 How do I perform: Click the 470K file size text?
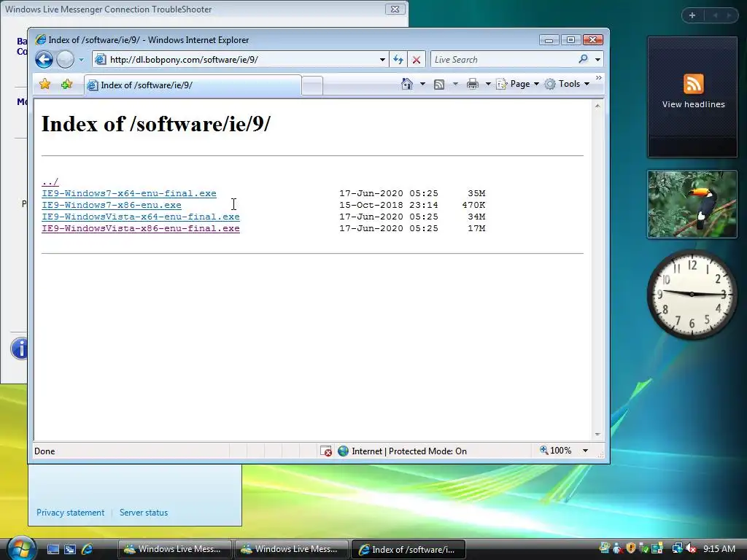(x=473, y=205)
